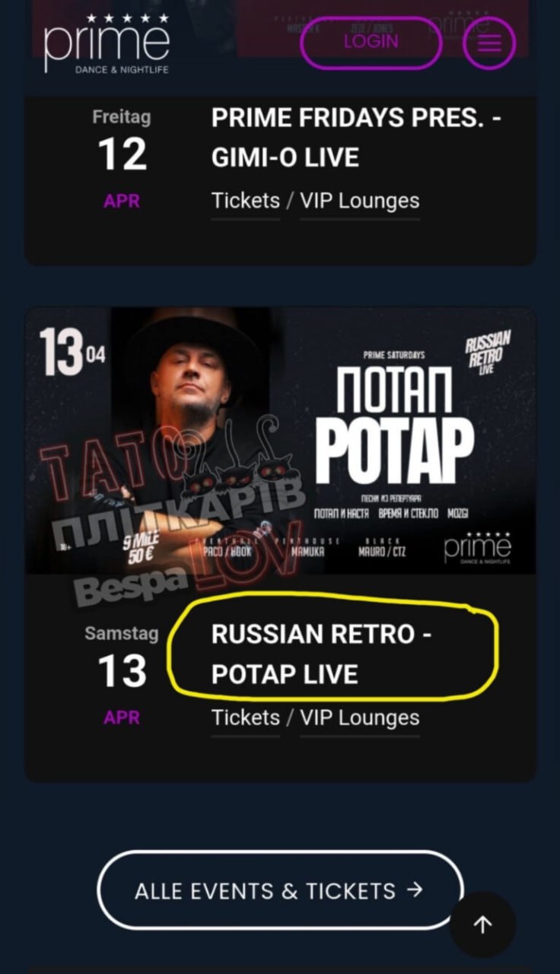This screenshot has width=560, height=974.
Task: Click the Prime logo on the poster
Action: pyautogui.click(x=477, y=548)
